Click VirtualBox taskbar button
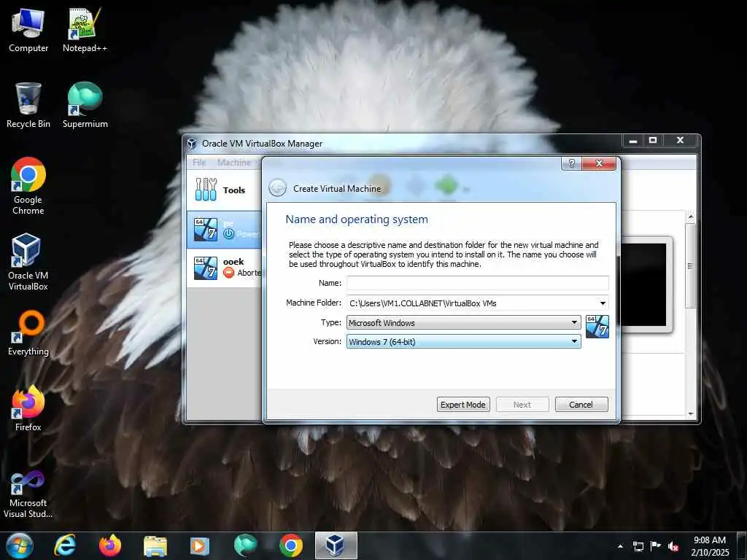747x560 pixels. pos(336,545)
